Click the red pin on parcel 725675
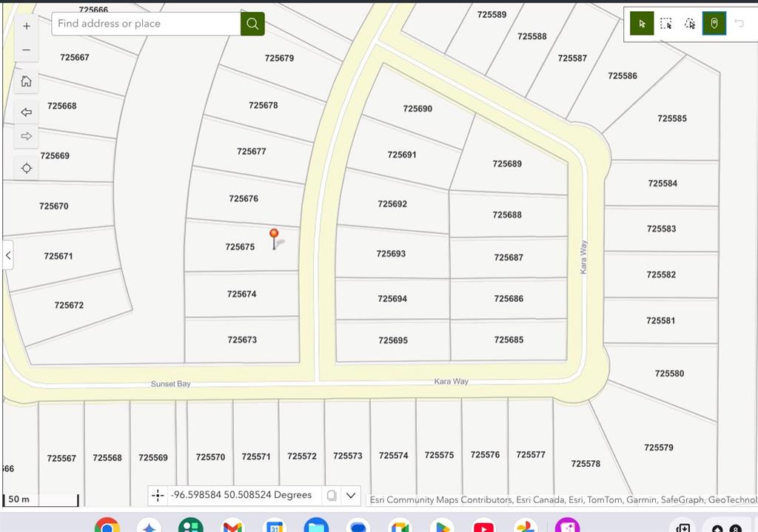The image size is (758, 532). click(274, 236)
